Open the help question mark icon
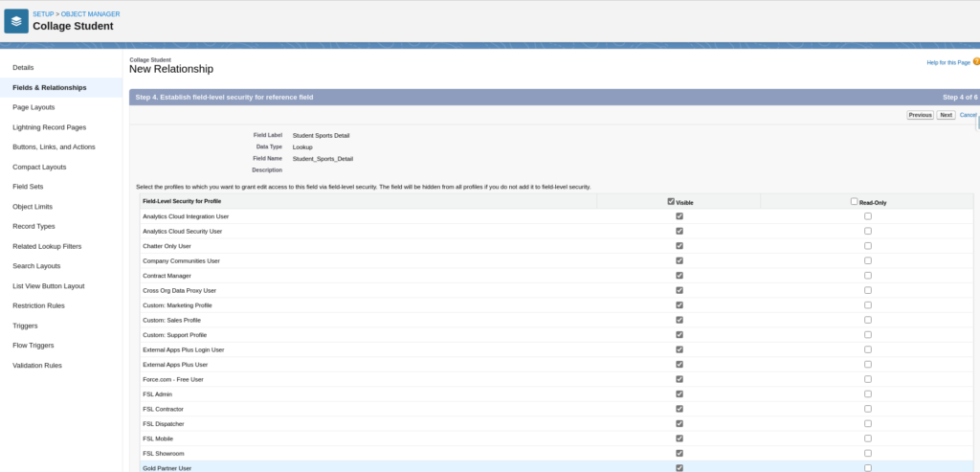Screen dimensions: 980x472 coord(976,61)
